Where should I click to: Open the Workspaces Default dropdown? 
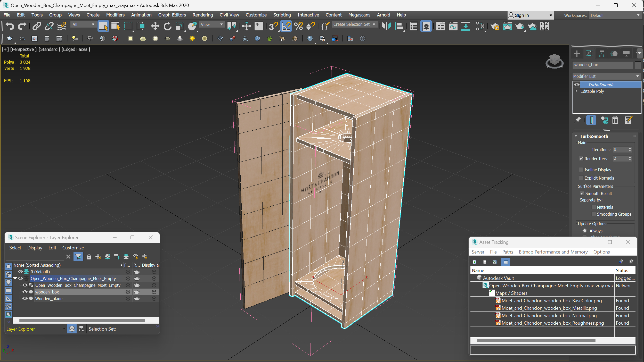(615, 15)
